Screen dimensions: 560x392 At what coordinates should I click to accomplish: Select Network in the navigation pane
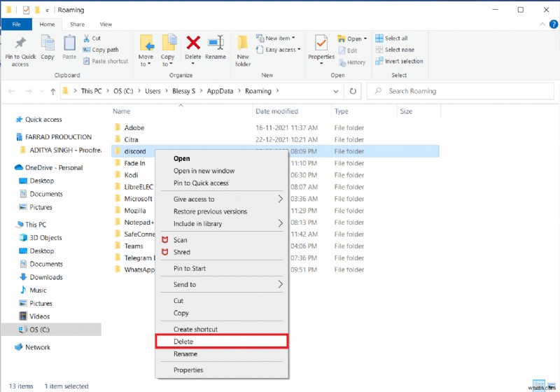point(38,347)
